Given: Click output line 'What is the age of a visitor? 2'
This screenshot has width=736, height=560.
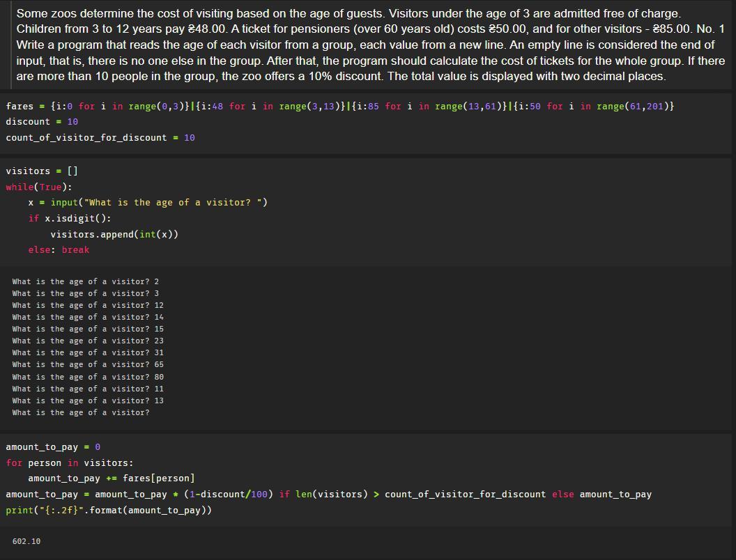Looking at the screenshot, I should coord(86,281).
